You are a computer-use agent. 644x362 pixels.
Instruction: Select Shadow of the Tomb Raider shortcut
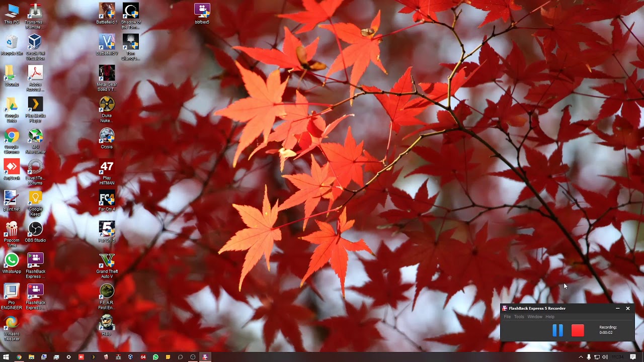click(131, 16)
